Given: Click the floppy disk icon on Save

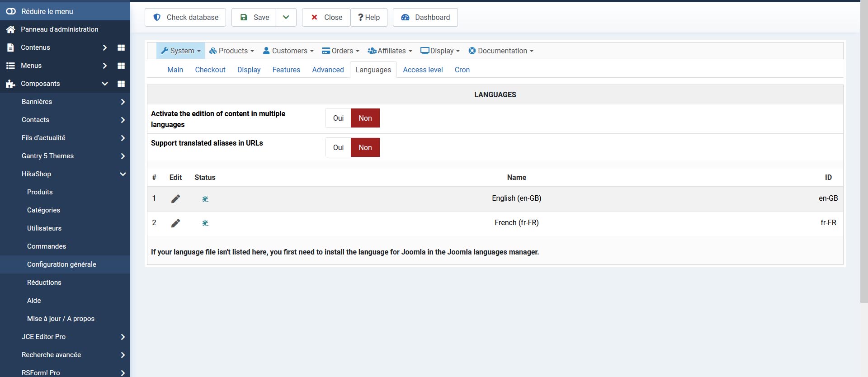Looking at the screenshot, I should click(244, 17).
